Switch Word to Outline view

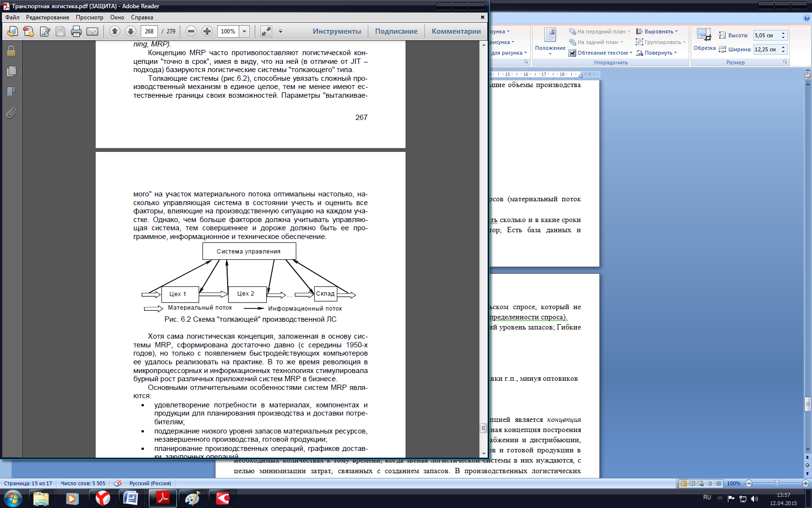coord(710,483)
